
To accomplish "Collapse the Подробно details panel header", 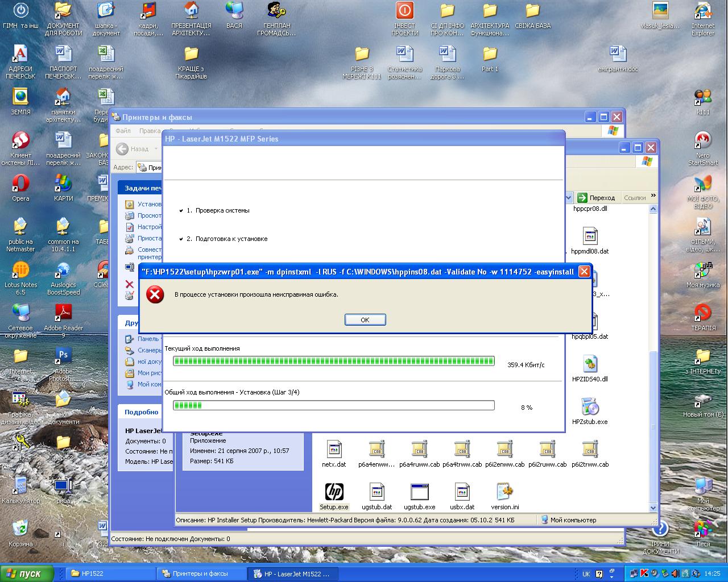I will click(142, 412).
